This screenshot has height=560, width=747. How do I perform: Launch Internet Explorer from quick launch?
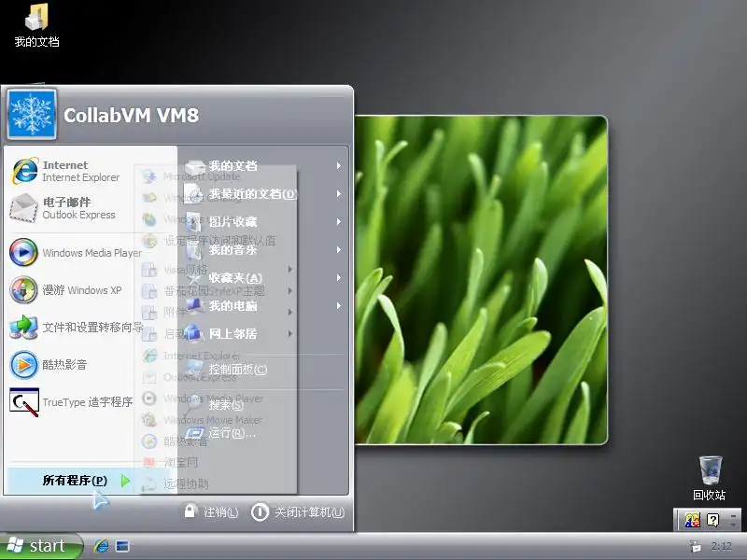tap(102, 546)
